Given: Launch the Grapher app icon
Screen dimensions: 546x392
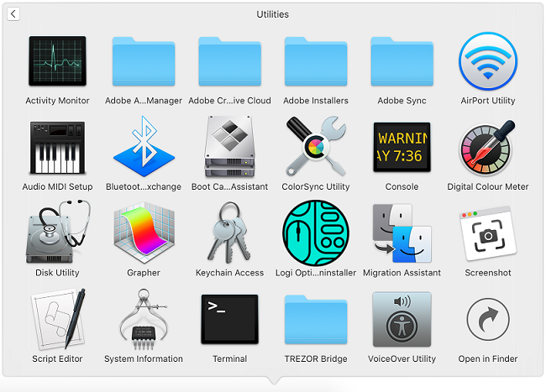Looking at the screenshot, I should (x=144, y=233).
